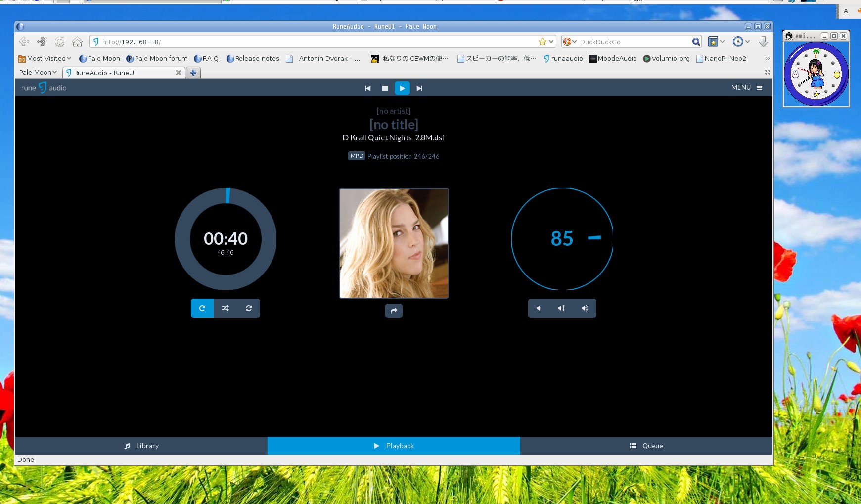Toggle the repeat-single track button
Viewport: 861px width, 504px height.
point(202,308)
